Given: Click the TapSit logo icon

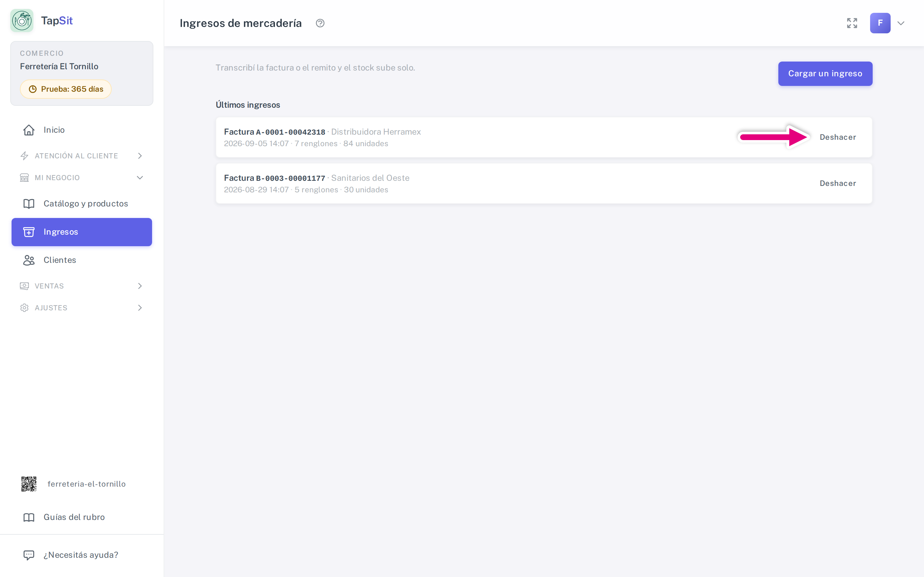Looking at the screenshot, I should click(22, 21).
